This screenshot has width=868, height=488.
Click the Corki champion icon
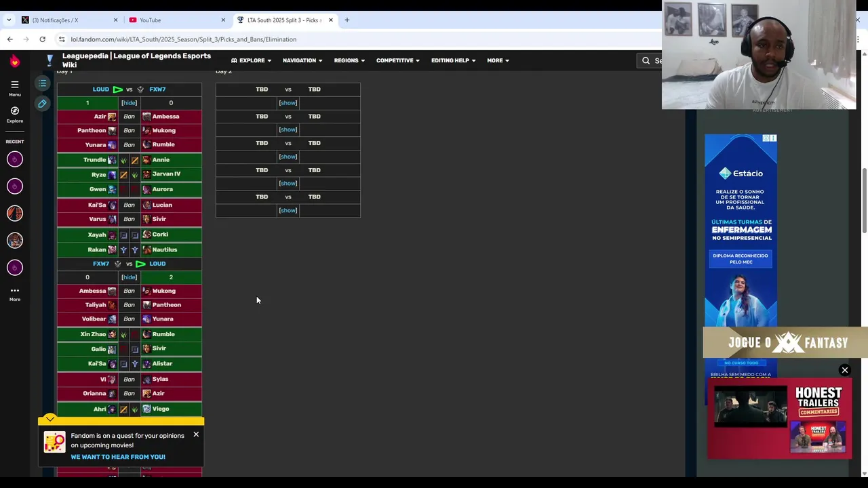pos(146,235)
